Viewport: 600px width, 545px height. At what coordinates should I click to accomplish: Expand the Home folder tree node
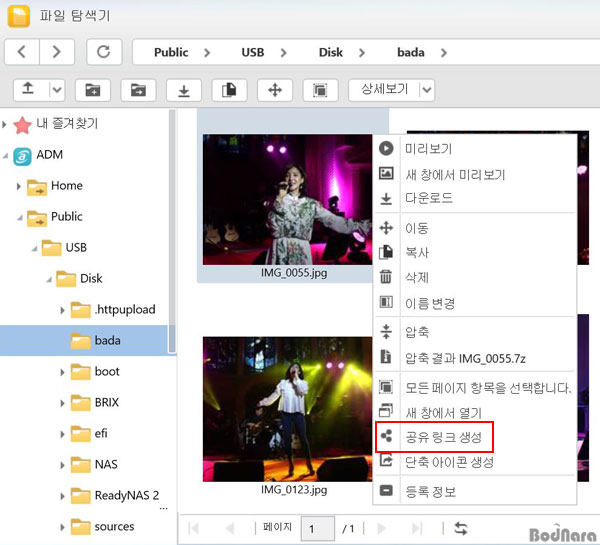pos(19,186)
